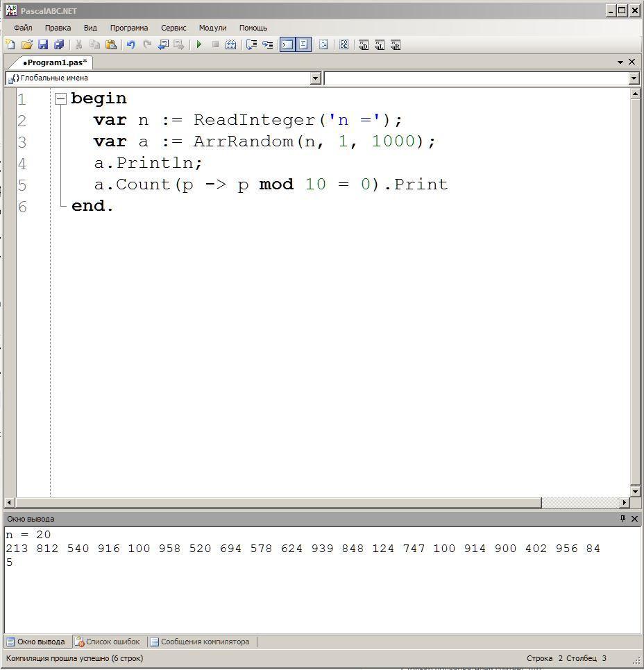Select the Program1.pas* editor tab
The width and height of the screenshot is (644, 670).
[54, 62]
